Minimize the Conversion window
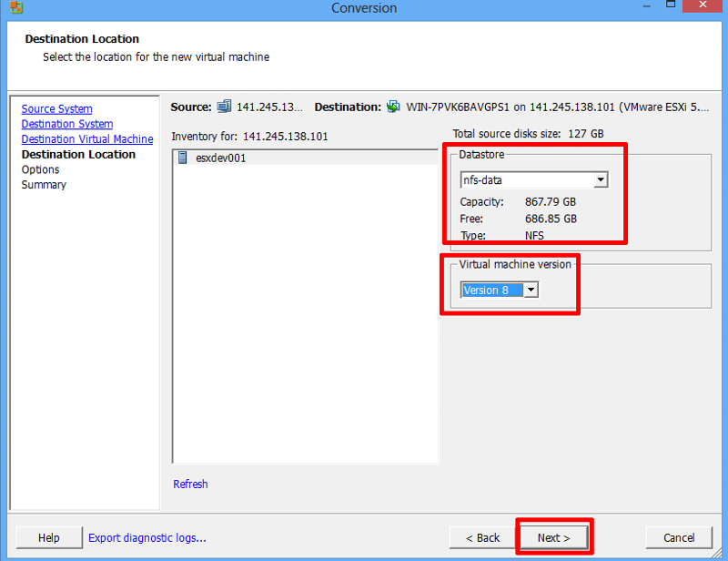Viewport: 728px width, 561px height. point(647,5)
